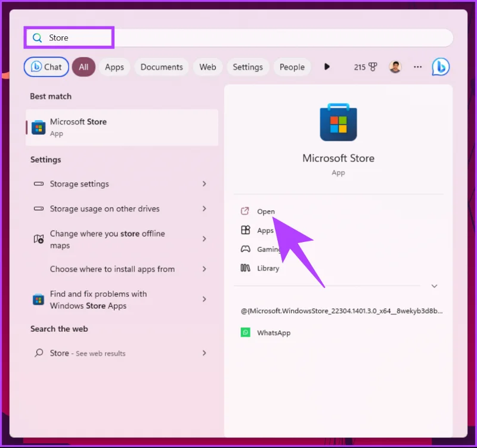Click the Apps grid icon

pos(246,230)
